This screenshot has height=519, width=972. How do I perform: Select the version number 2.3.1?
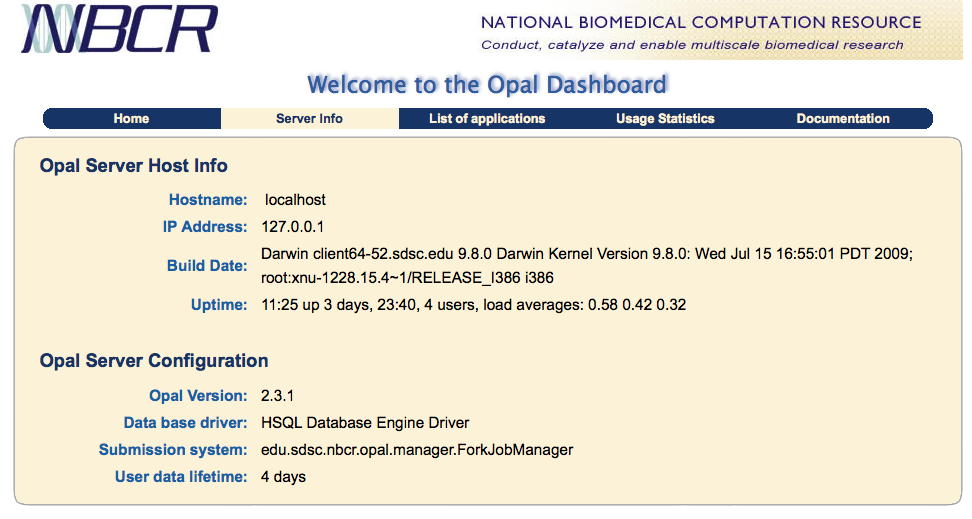278,396
